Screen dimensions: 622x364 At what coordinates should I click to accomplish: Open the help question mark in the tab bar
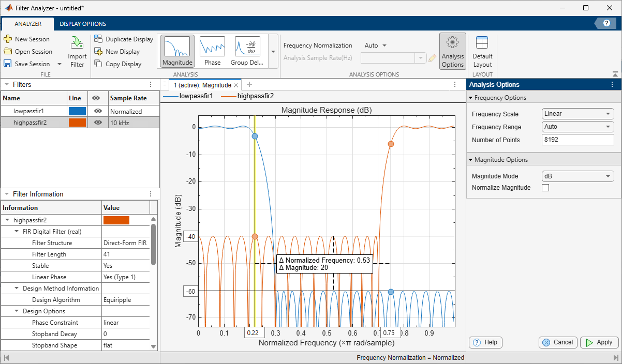[606, 23]
